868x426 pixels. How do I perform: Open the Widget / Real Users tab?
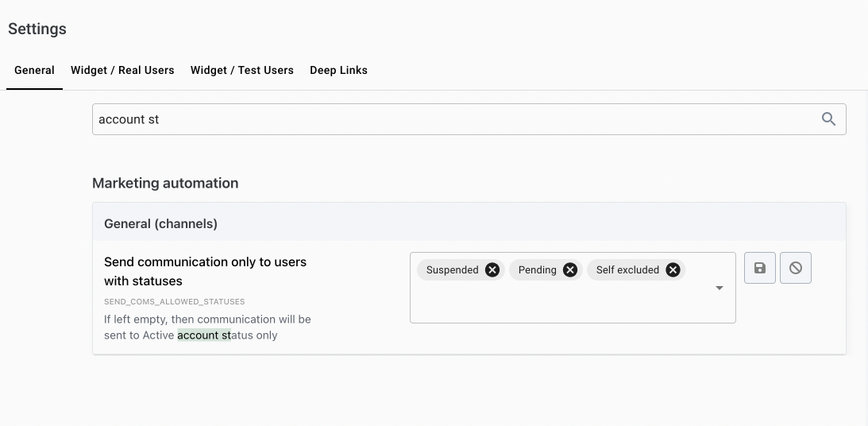pyautogui.click(x=122, y=70)
